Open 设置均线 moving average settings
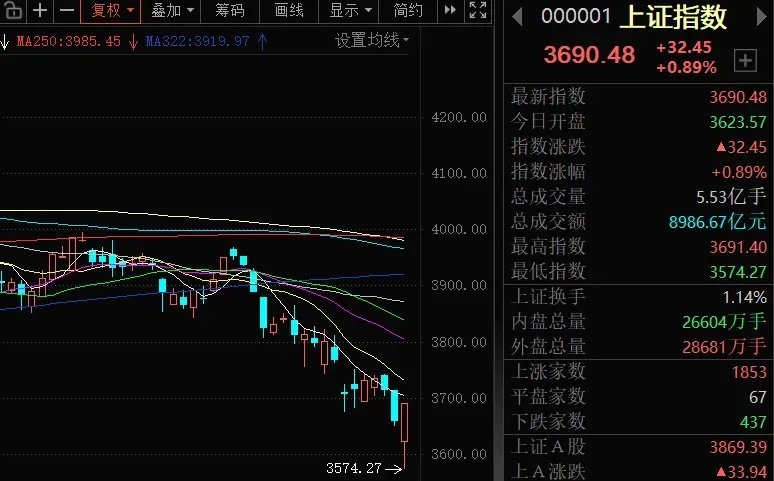Screen dimensions: 774x481 point(372,40)
